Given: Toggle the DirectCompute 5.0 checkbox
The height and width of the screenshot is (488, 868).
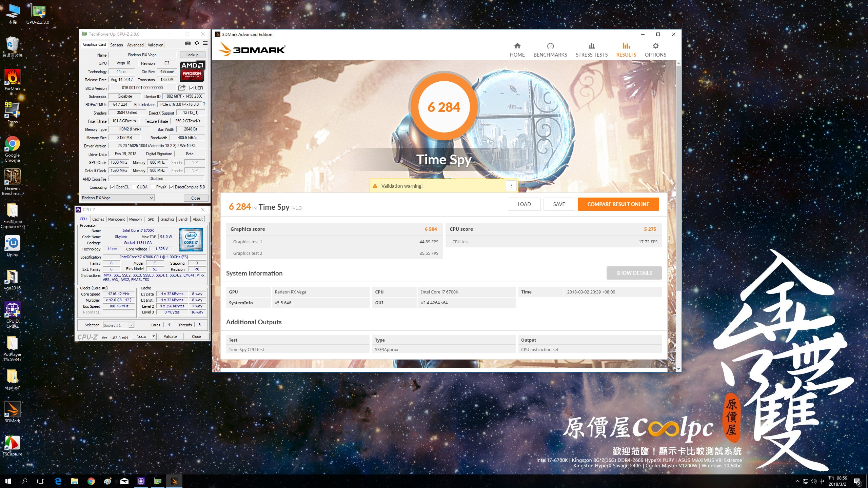Looking at the screenshot, I should click(172, 187).
